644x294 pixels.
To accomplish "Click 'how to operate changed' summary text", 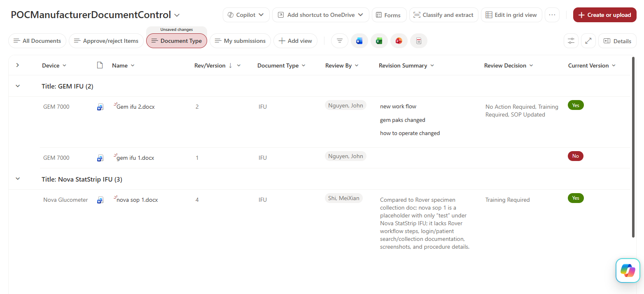I will point(410,133).
